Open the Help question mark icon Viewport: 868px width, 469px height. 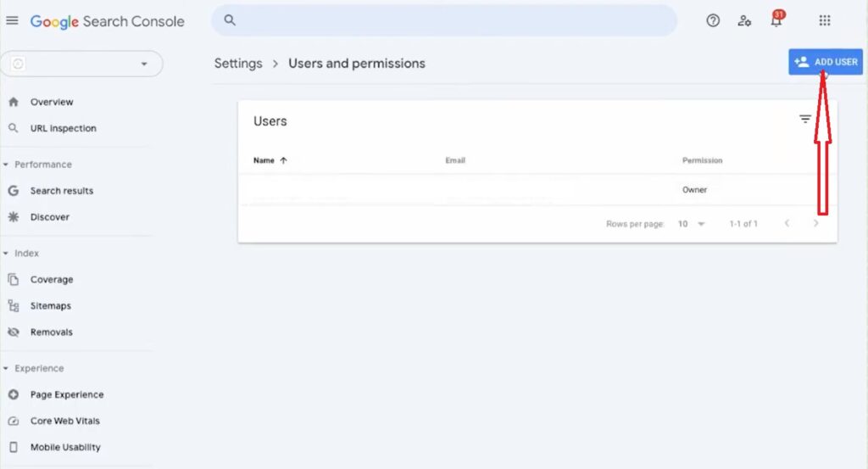713,20
